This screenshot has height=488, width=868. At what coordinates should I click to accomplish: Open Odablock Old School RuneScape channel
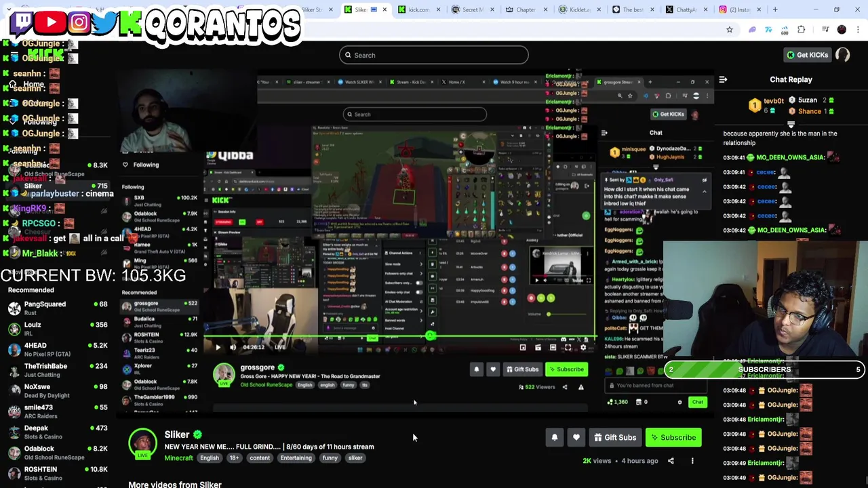(x=57, y=453)
